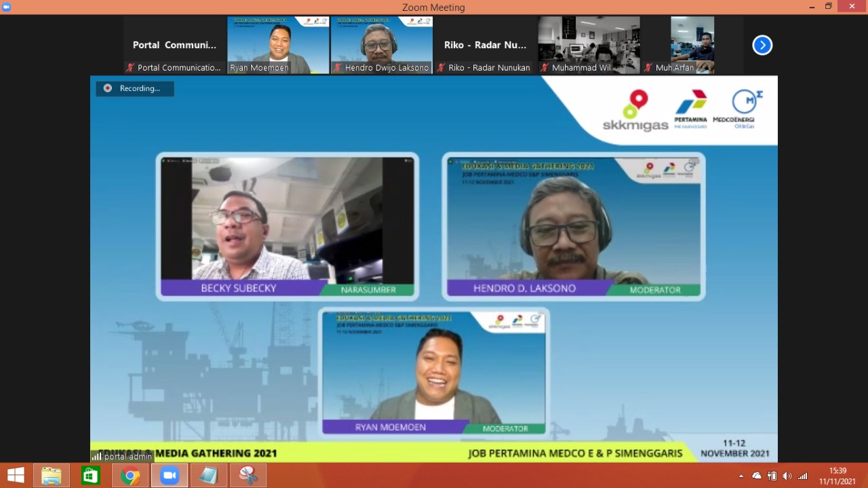Click the muted mic icon for Muh.Arfan
This screenshot has height=488, width=868.
[648, 68]
